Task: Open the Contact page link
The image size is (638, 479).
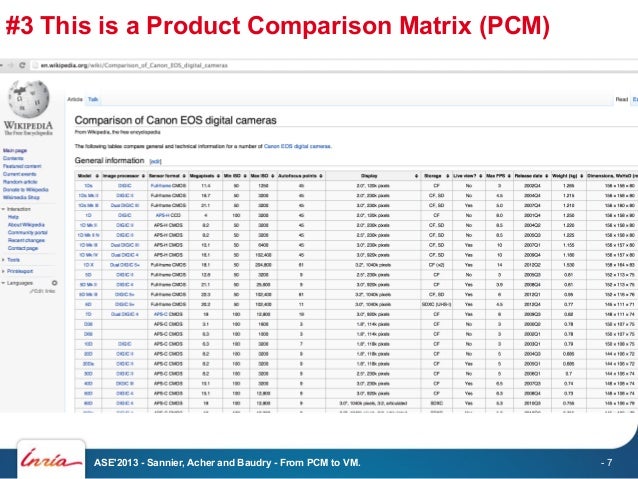Action: point(23,248)
